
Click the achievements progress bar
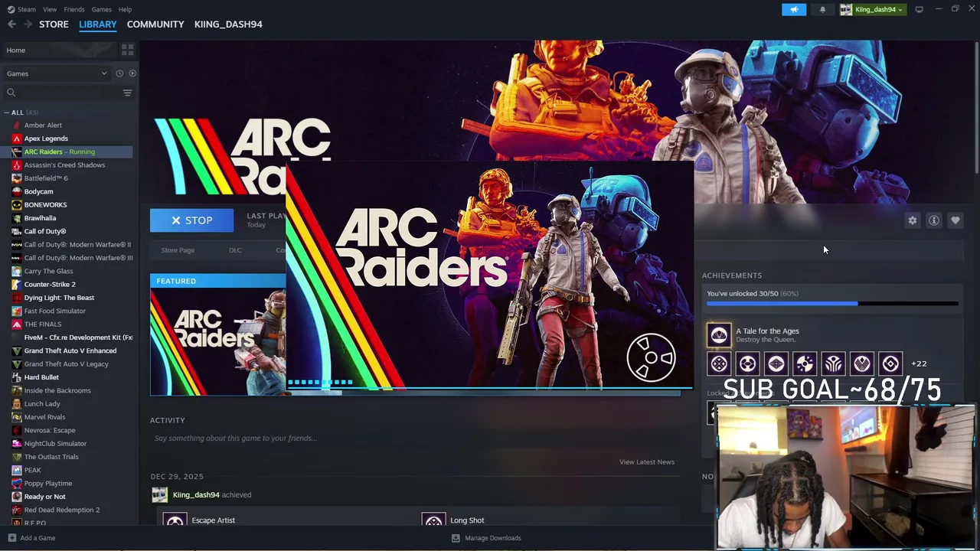[x=832, y=304]
